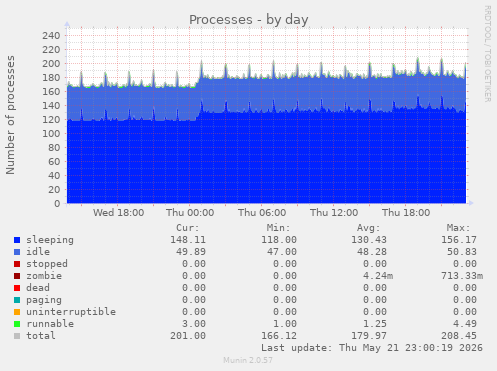Click sleeping current value 148.11

(188, 240)
